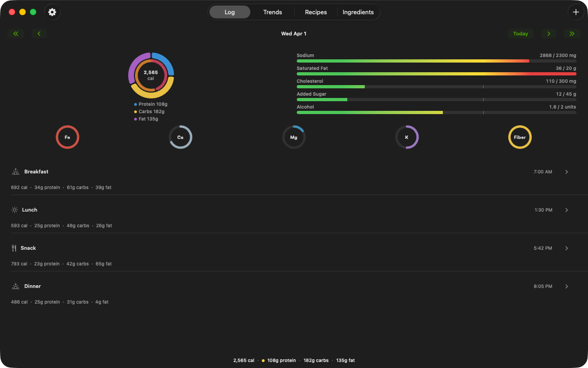This screenshot has height=368, width=588.
Task: Click the Fe iron ring
Action: (68, 137)
